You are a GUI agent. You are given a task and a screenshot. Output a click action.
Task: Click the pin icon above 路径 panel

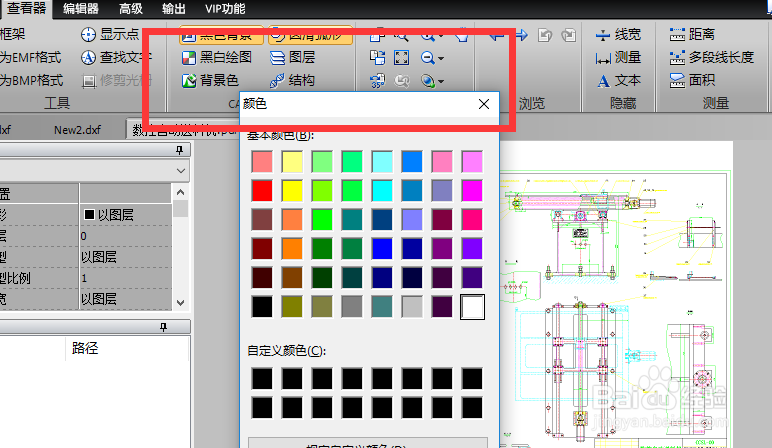tap(163, 326)
